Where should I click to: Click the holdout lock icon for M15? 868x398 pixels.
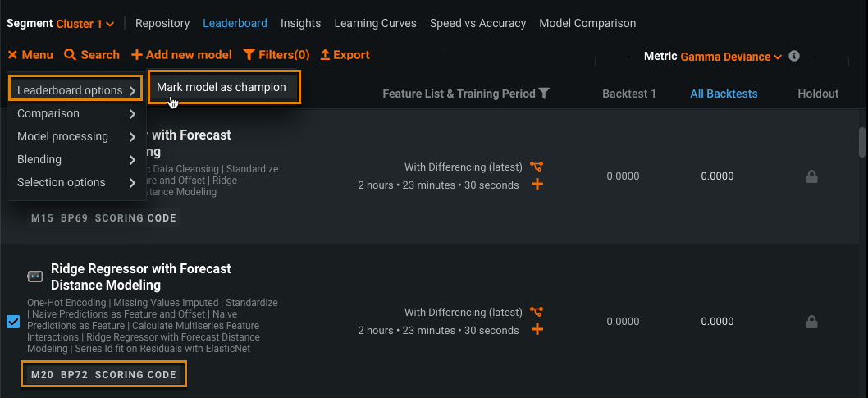(811, 176)
